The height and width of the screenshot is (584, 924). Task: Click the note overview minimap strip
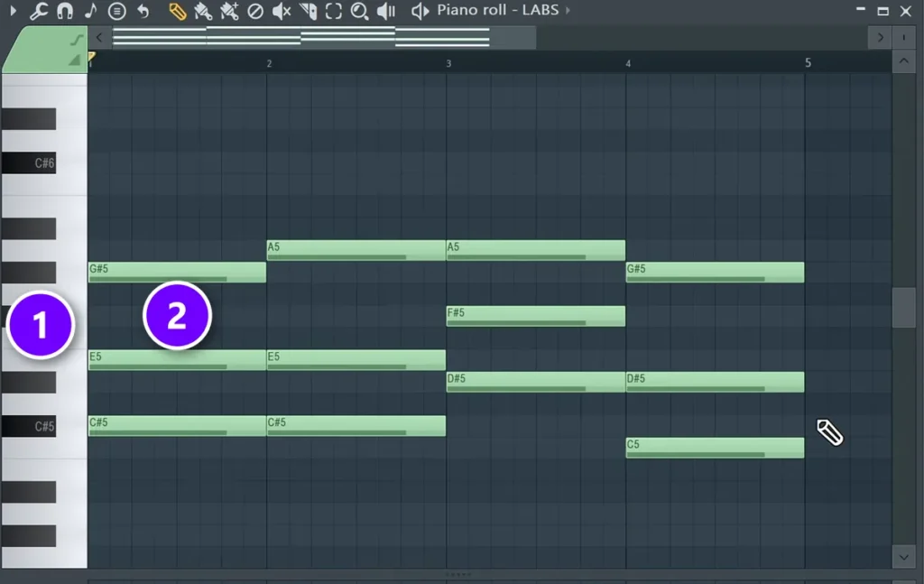pos(324,38)
